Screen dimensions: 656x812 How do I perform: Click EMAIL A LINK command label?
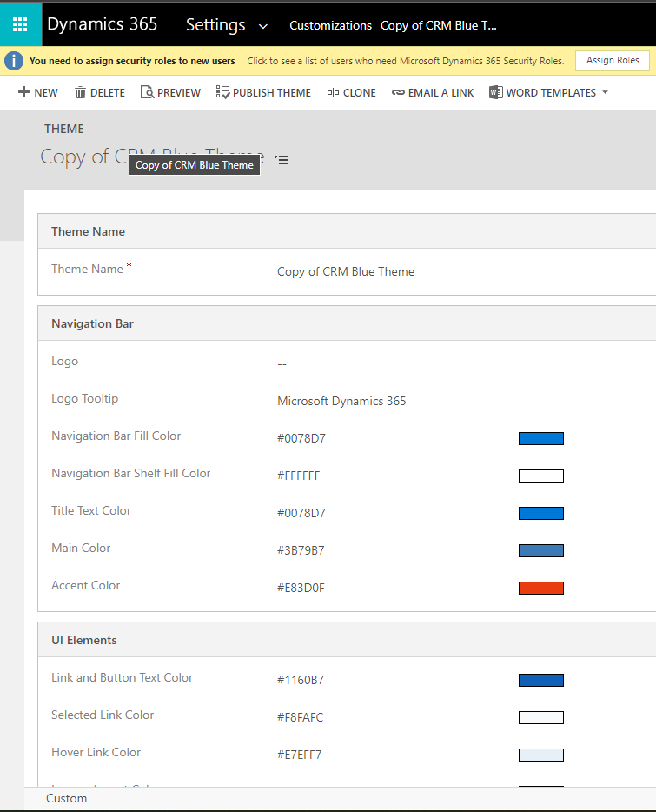(x=441, y=93)
